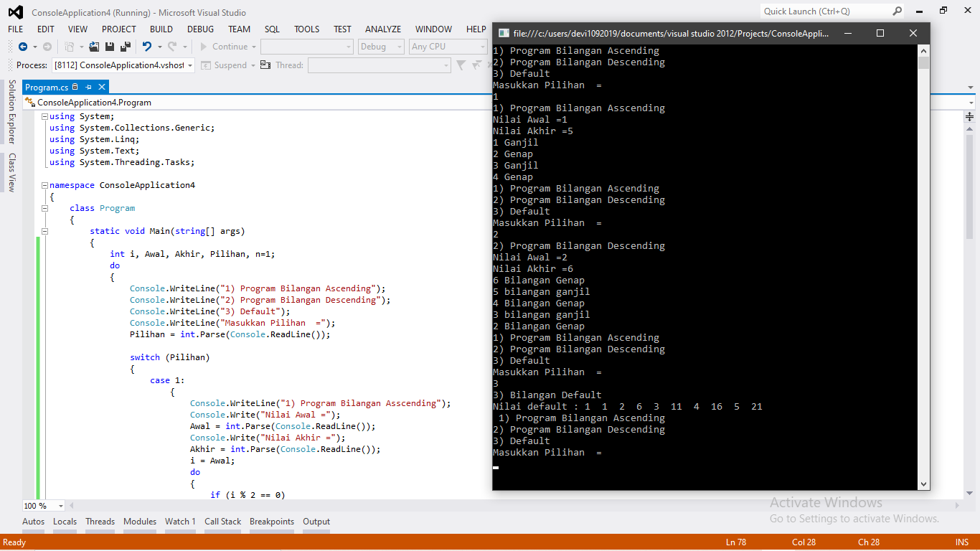
Task: Open the BUILD menu
Action: [161, 29]
